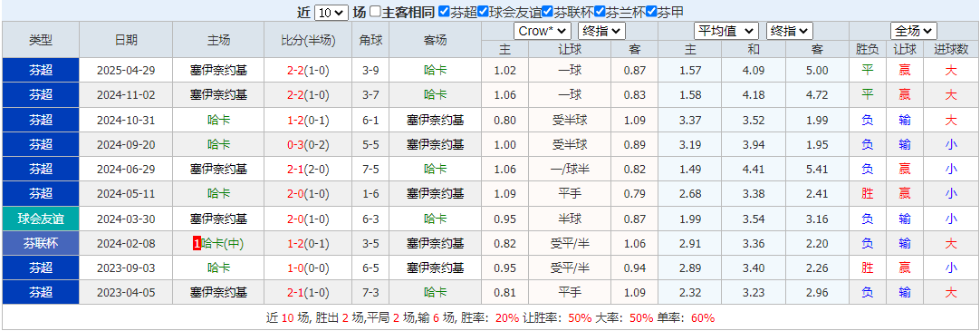The image size is (980, 331).
Task: Click the 芬超 type cell on 2024-09-20 row
Action: [x=41, y=144]
